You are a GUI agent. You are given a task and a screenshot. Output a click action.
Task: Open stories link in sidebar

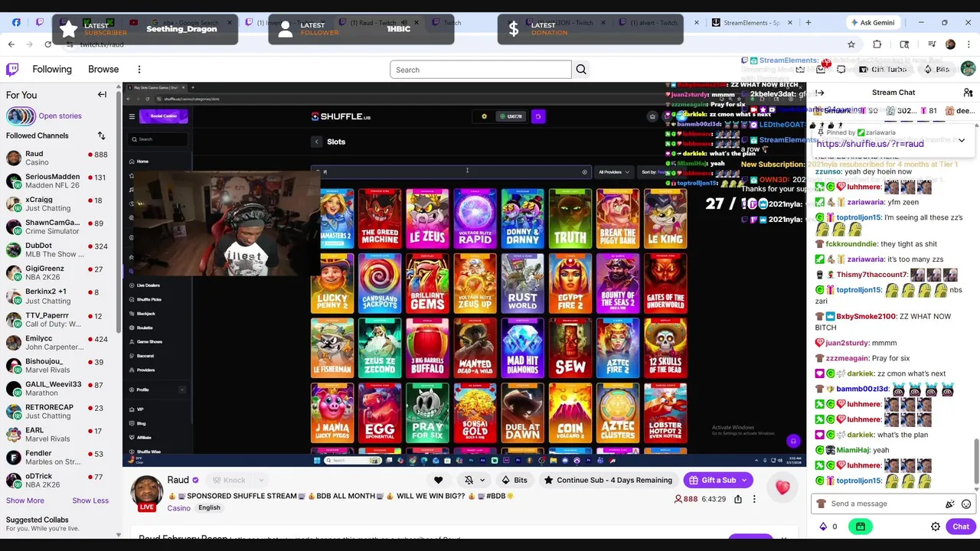[60, 116]
